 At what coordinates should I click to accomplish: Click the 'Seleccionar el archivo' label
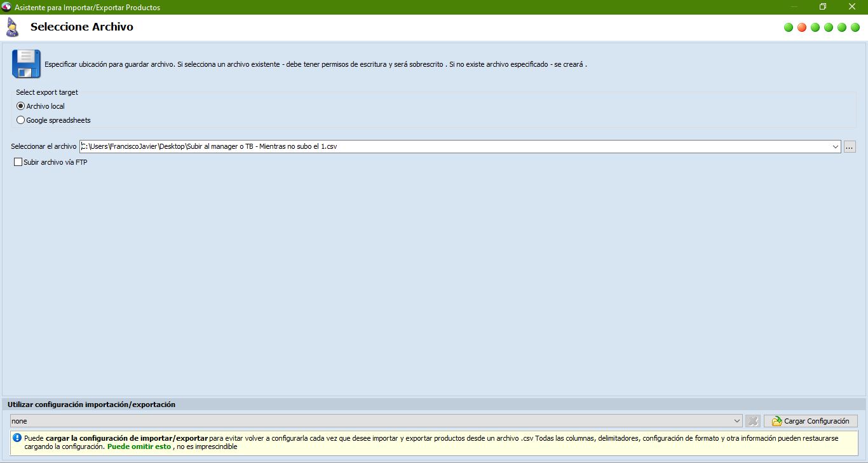coord(43,146)
